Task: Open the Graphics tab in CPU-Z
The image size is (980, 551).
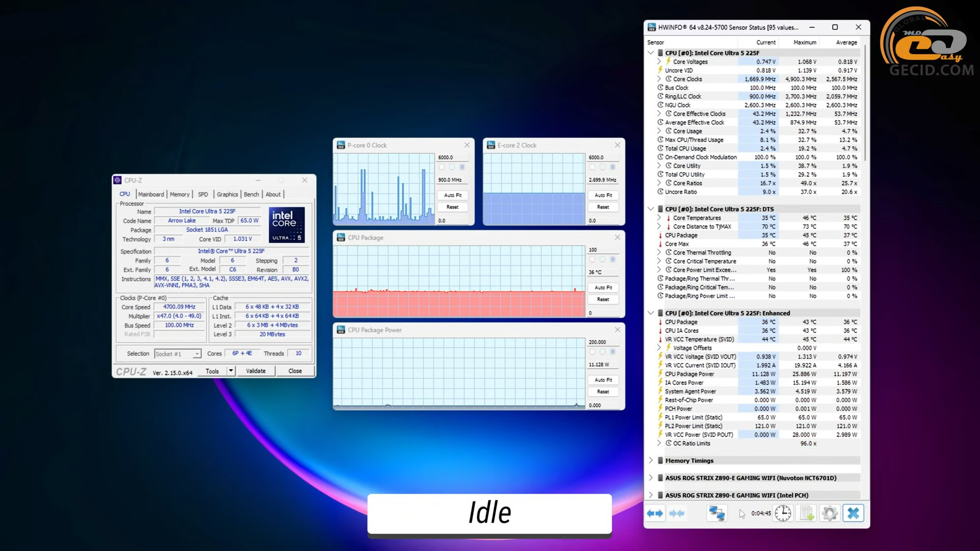Action: pos(227,194)
